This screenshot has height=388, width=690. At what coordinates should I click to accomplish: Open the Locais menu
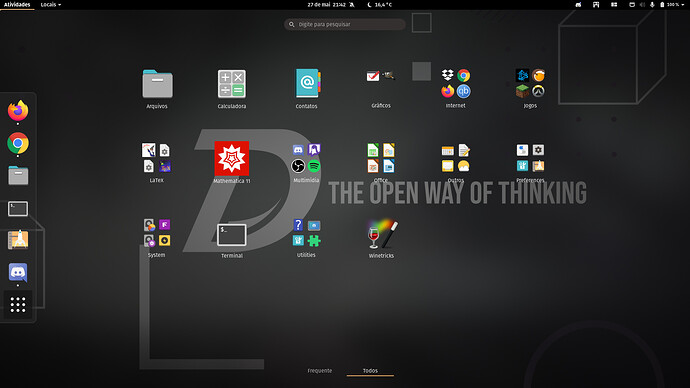(x=51, y=4)
